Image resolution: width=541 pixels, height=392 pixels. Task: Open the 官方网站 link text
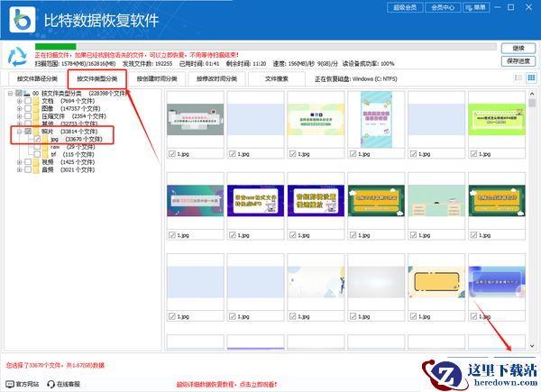click(x=27, y=384)
